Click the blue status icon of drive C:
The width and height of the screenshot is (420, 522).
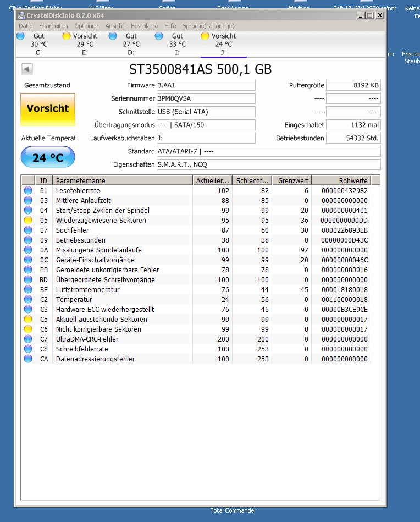[20, 36]
